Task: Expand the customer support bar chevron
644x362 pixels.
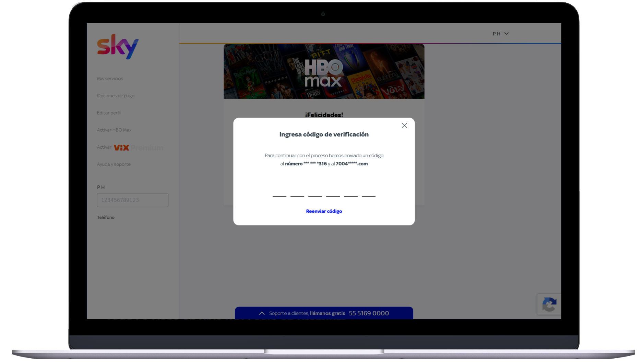Action: point(262,313)
